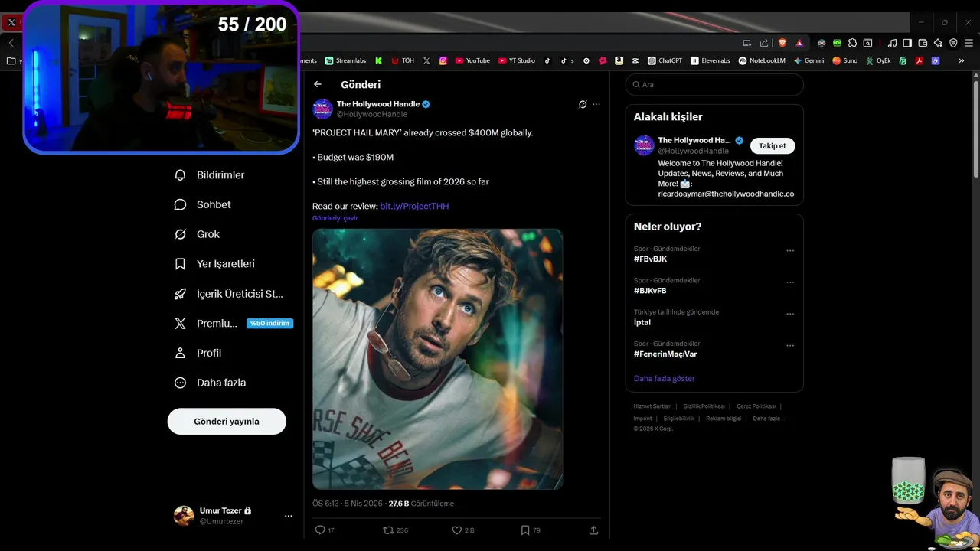This screenshot has height=551, width=980.
Task: Open the Instagram bookmark icon
Action: [443, 60]
